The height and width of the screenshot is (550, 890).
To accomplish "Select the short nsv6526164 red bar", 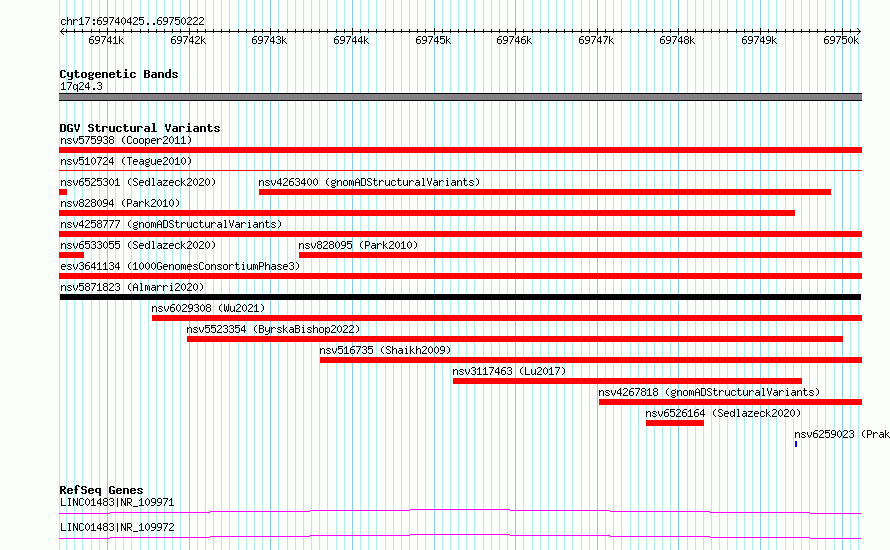I will coord(675,423).
